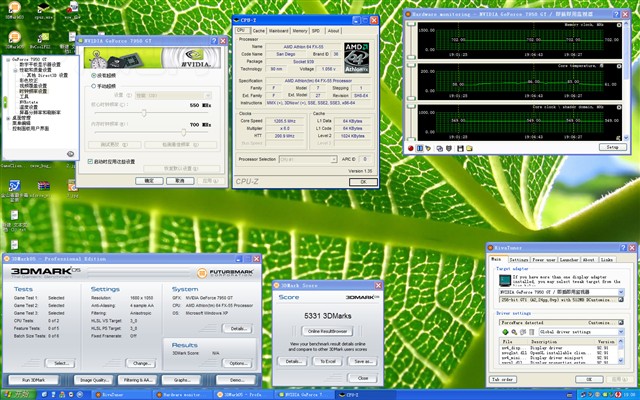This screenshot has height=400, width=640.
Task: Open Global driver settings dropdown
Action: click(x=581, y=332)
